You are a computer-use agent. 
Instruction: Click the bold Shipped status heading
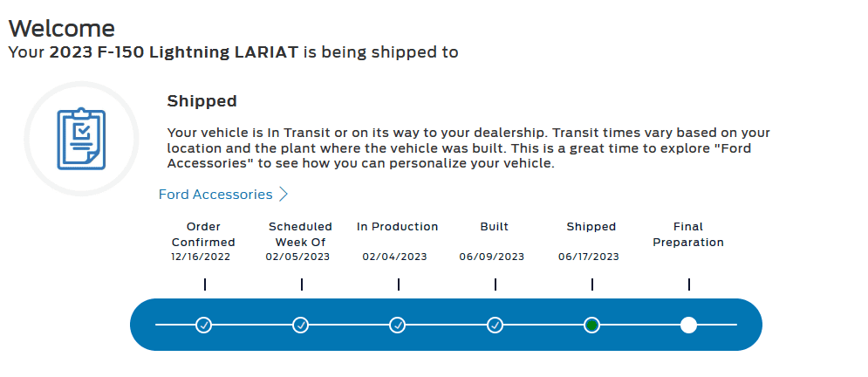(x=202, y=101)
